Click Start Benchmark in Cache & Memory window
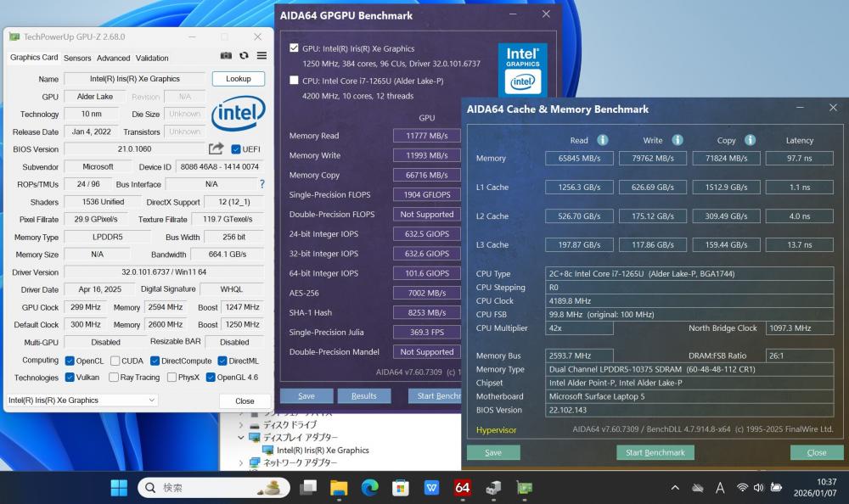 click(x=655, y=452)
